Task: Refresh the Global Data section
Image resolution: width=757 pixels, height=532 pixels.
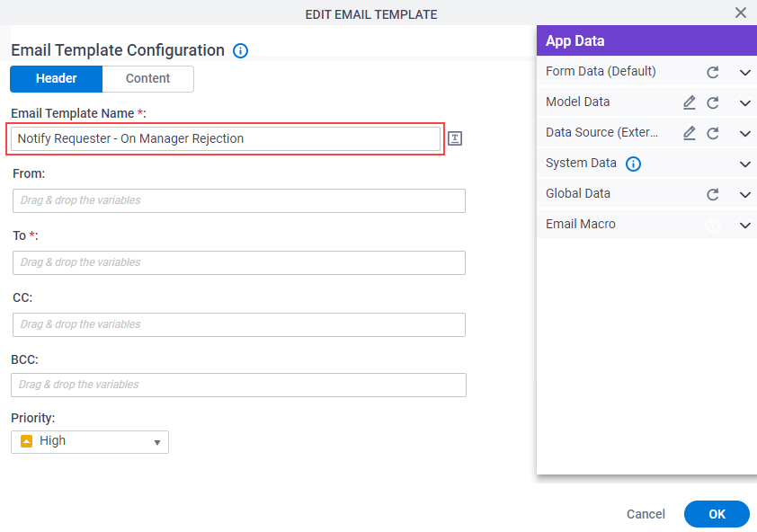Action: (713, 194)
